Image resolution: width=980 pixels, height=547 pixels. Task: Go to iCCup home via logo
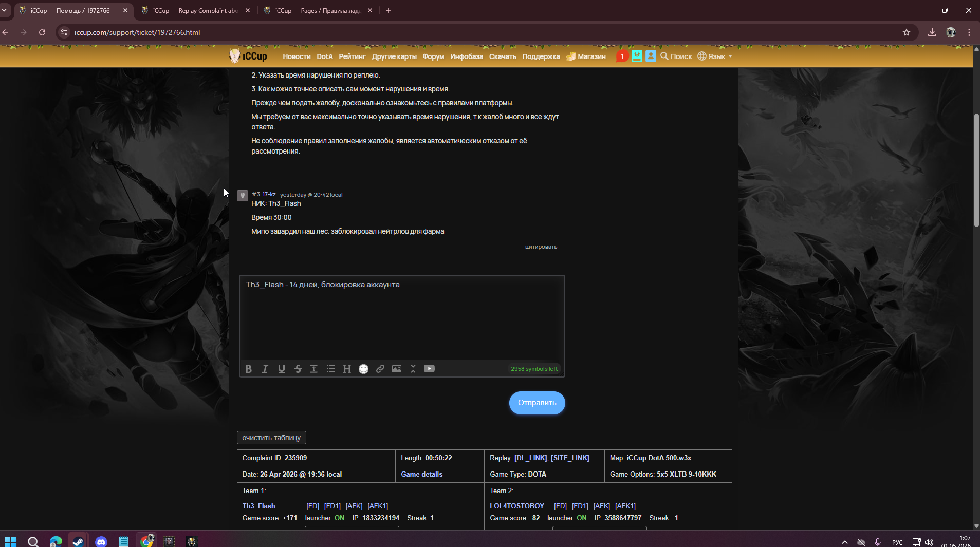click(248, 56)
